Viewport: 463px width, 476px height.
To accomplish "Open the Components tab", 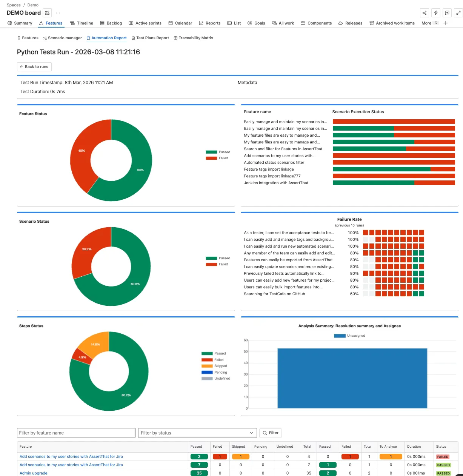I will coord(316,23).
